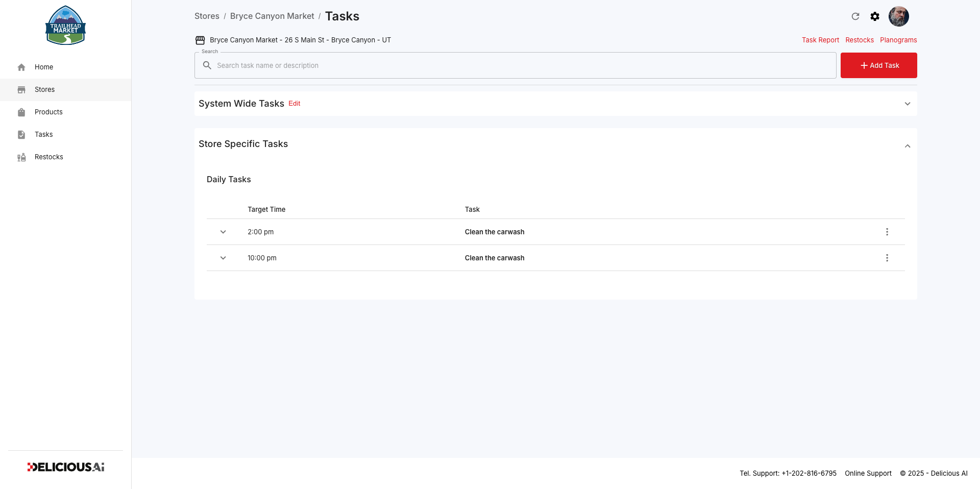This screenshot has width=980, height=489.
Task: Click the Trailhead Market logo
Action: pos(65,26)
